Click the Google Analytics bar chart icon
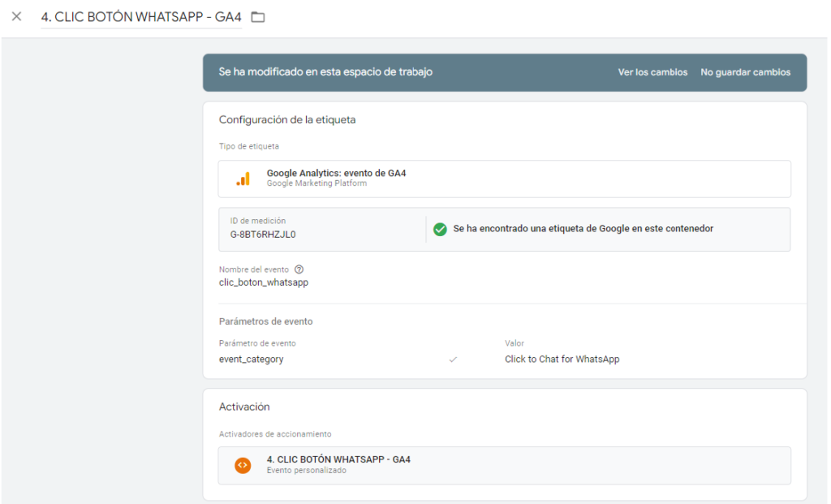The width and height of the screenshot is (831, 504). click(x=243, y=179)
